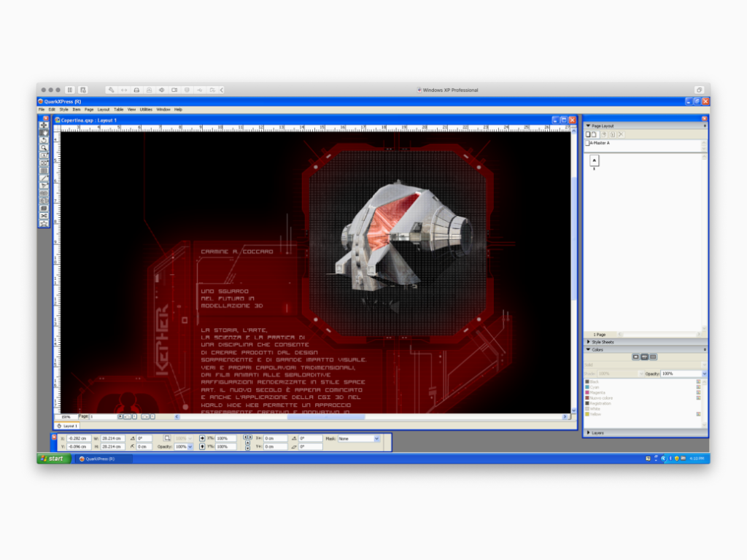Open the File menu

[x=42, y=109]
